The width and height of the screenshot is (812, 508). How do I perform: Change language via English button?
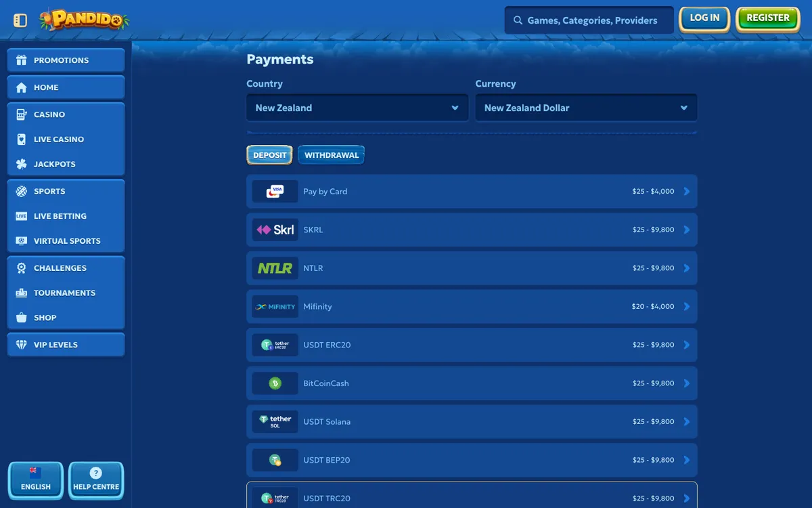click(36, 480)
